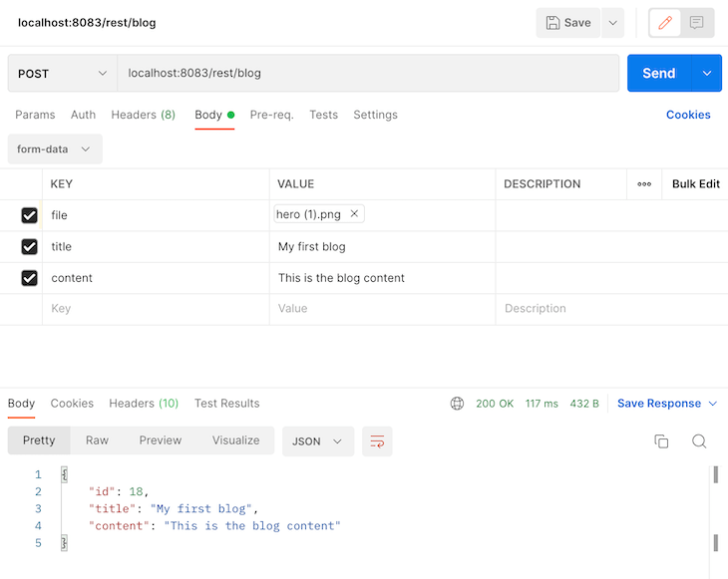This screenshot has width=728, height=579.
Task: Copy the response body with the copy icon
Action: (x=661, y=441)
